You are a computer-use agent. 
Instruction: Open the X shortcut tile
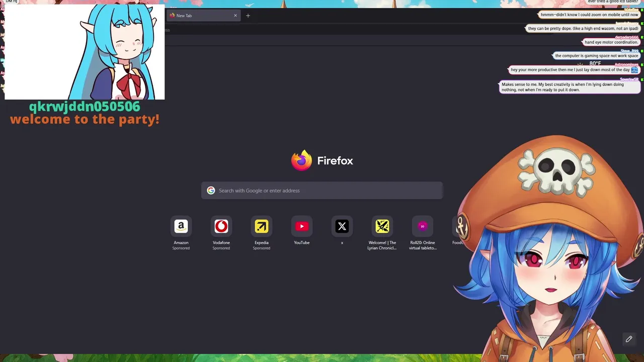tap(342, 227)
